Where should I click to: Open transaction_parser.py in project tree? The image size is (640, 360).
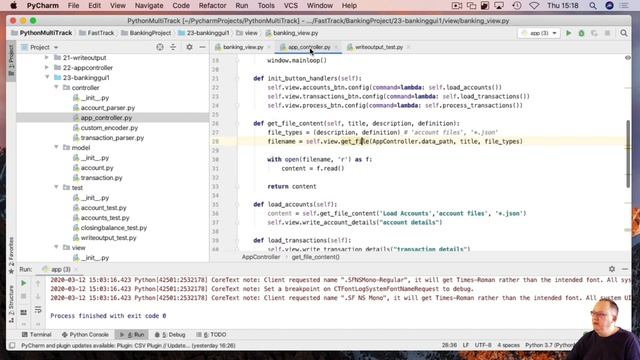click(x=112, y=138)
